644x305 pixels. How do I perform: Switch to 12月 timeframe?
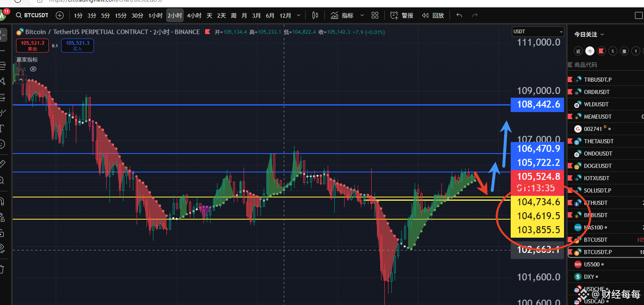point(285,15)
